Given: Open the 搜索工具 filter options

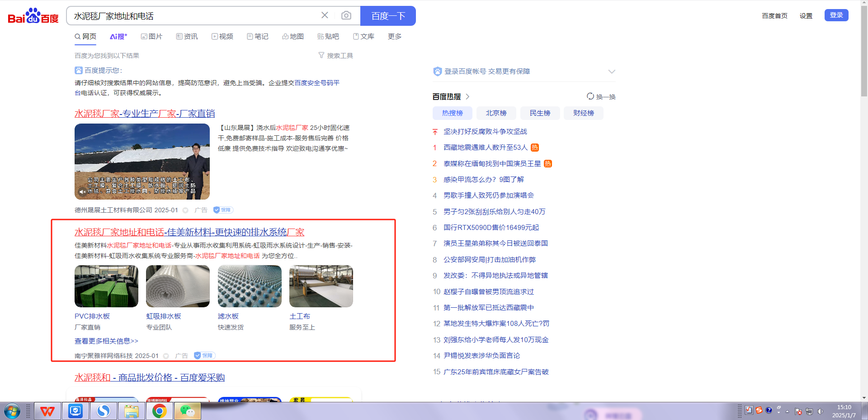Looking at the screenshot, I should (335, 56).
